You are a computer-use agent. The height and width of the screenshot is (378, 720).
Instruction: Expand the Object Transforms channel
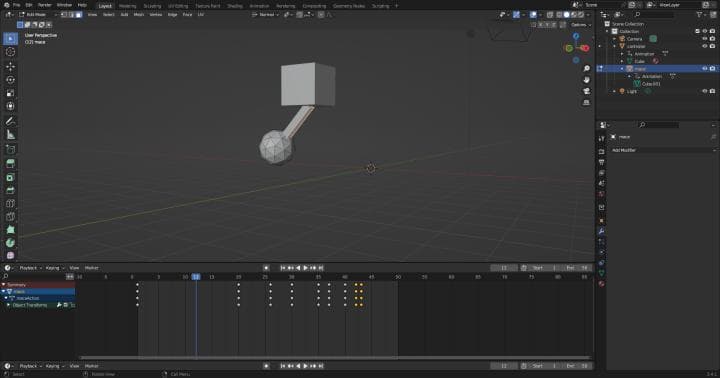point(8,305)
